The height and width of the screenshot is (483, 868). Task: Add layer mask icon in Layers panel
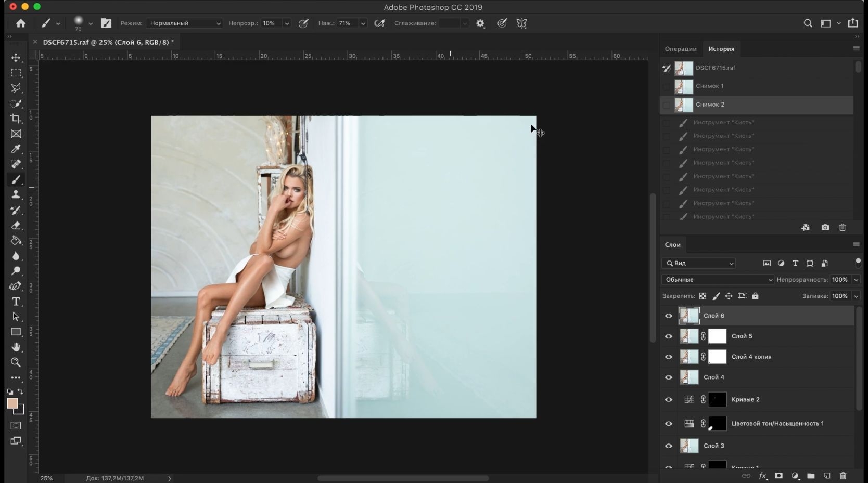[778, 476]
